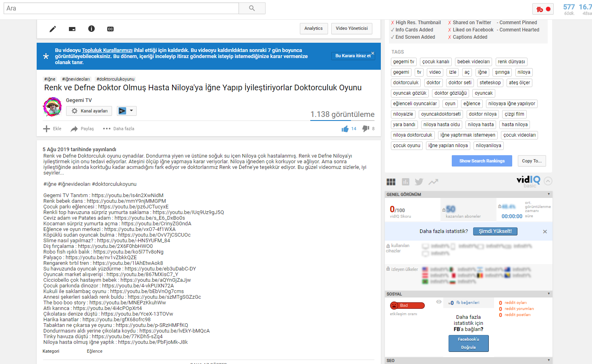Select the "steteskop" tag

pyautogui.click(x=490, y=83)
